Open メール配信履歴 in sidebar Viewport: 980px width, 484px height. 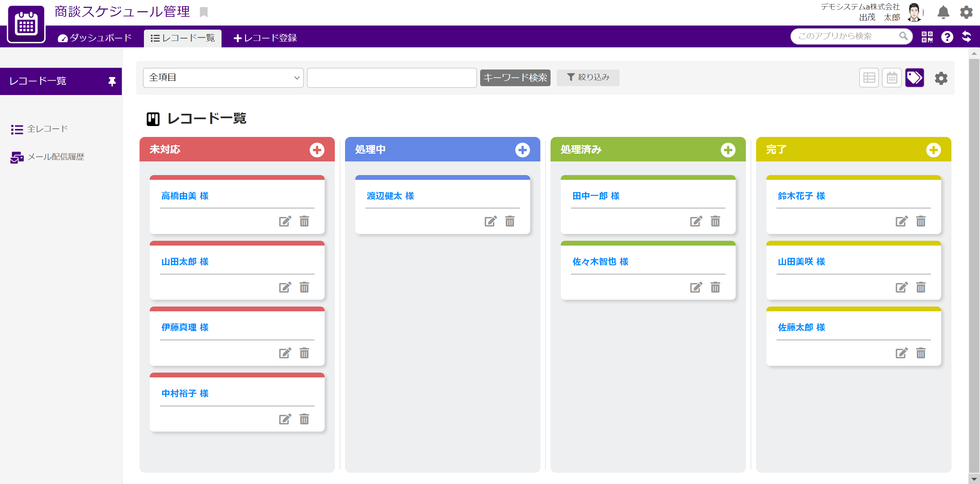[x=48, y=157]
